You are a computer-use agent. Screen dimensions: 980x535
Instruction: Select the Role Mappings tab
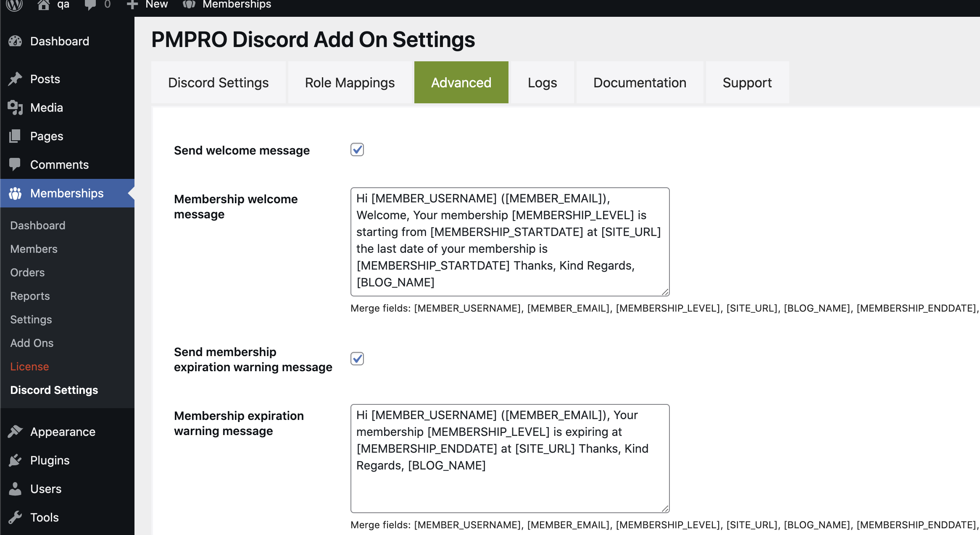pos(350,82)
